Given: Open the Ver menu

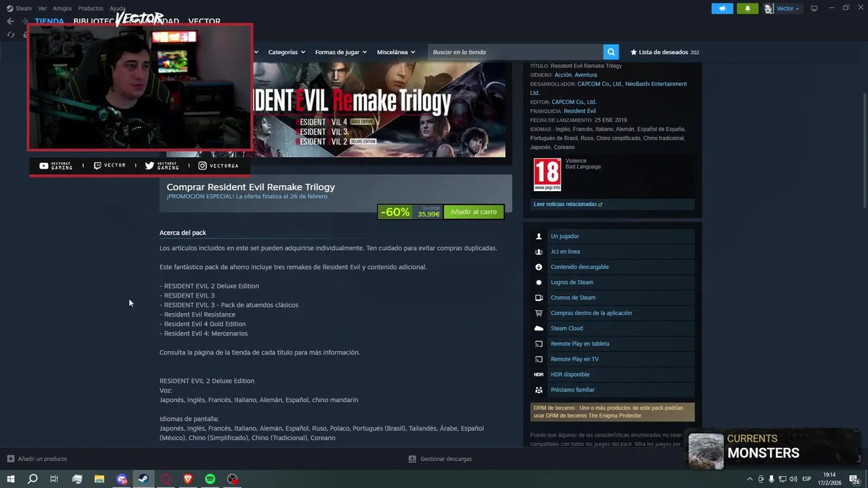Looking at the screenshot, I should coord(42,8).
